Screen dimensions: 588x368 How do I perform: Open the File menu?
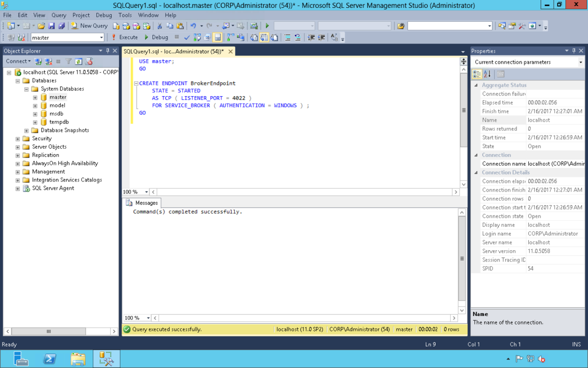(x=7, y=15)
